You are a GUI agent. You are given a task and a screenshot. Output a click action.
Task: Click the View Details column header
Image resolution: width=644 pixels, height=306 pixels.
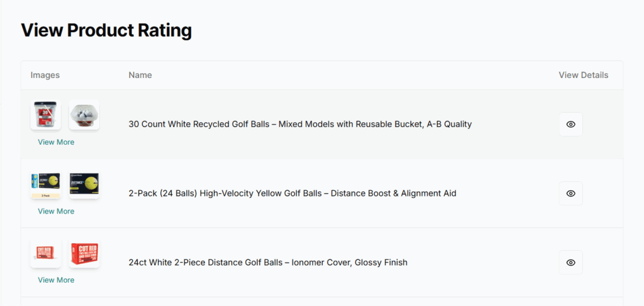click(x=583, y=75)
